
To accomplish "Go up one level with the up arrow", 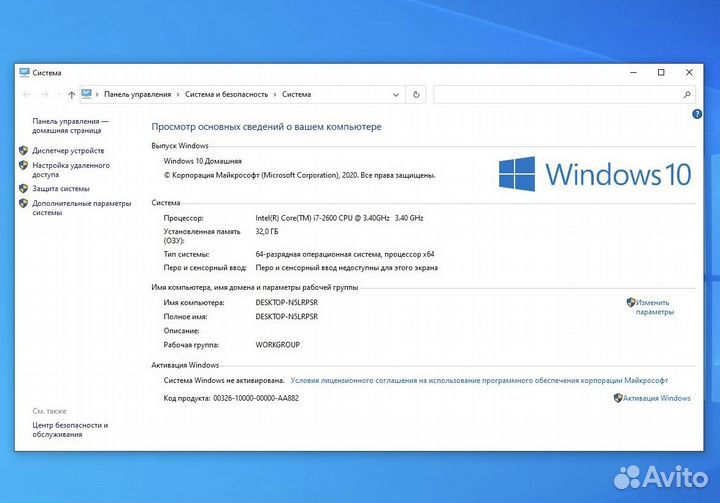I will pos(71,94).
